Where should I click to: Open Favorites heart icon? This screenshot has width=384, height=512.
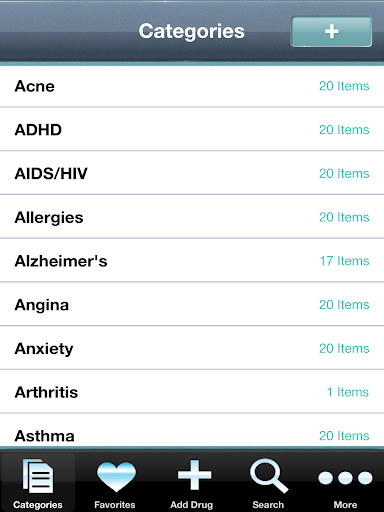pyautogui.click(x=116, y=477)
